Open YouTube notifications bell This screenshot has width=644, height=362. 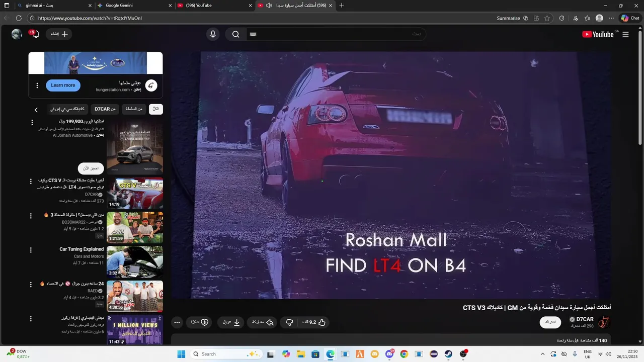[x=35, y=34]
